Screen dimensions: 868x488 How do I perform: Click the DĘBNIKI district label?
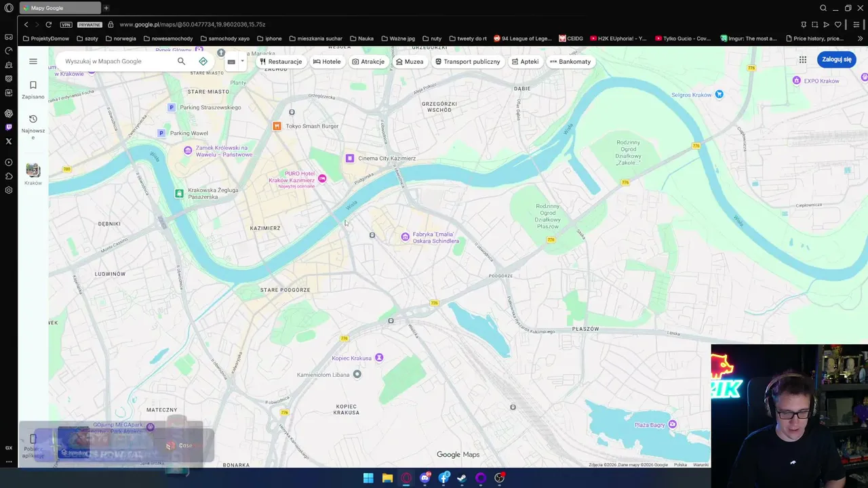click(109, 224)
